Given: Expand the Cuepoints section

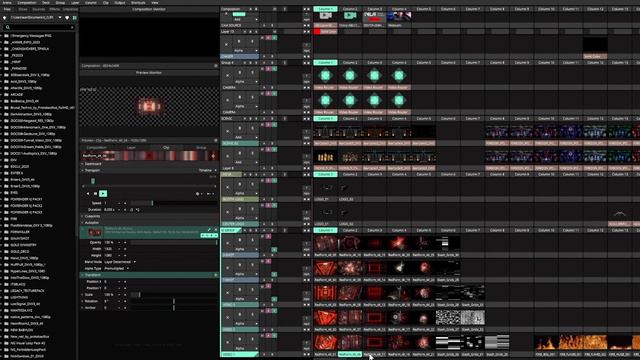Looking at the screenshot, I should [x=82, y=216].
